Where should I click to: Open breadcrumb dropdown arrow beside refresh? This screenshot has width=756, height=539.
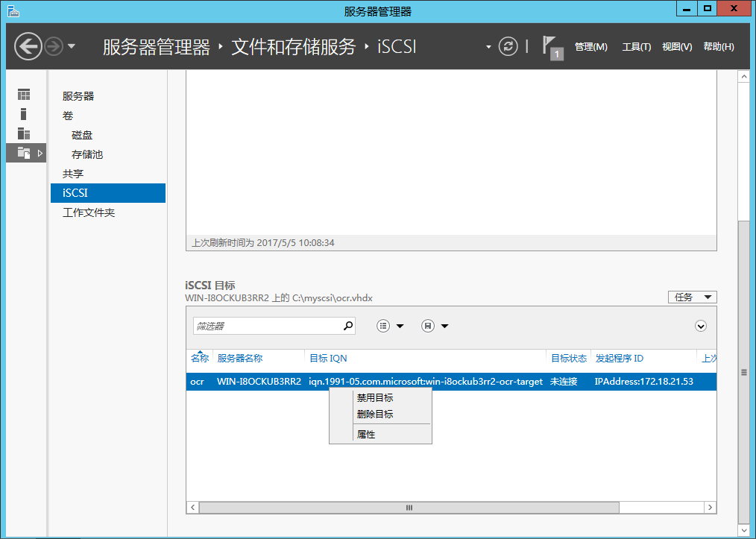488,47
